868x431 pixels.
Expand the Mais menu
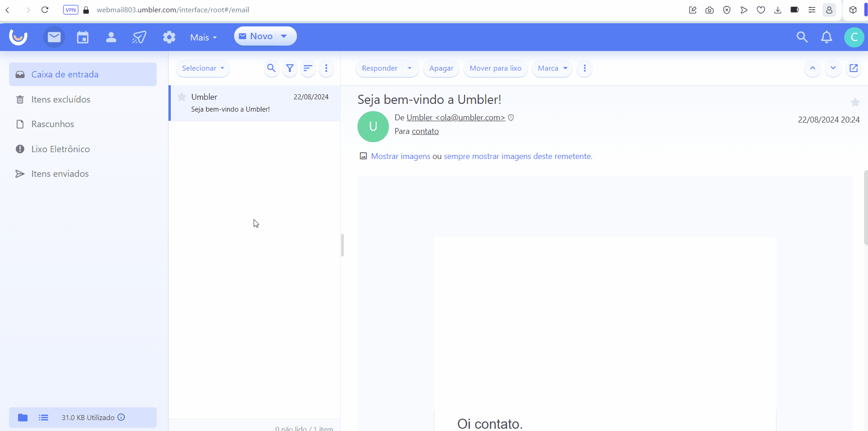[x=204, y=37]
